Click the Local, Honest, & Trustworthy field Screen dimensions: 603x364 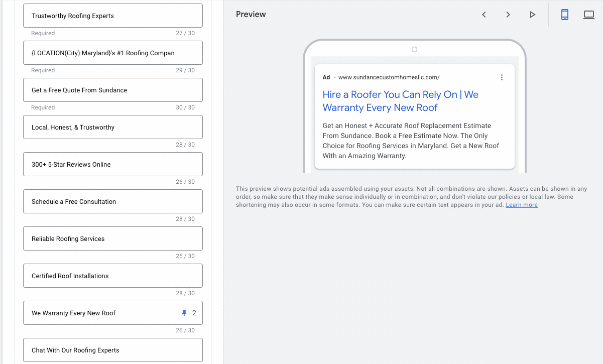point(112,128)
